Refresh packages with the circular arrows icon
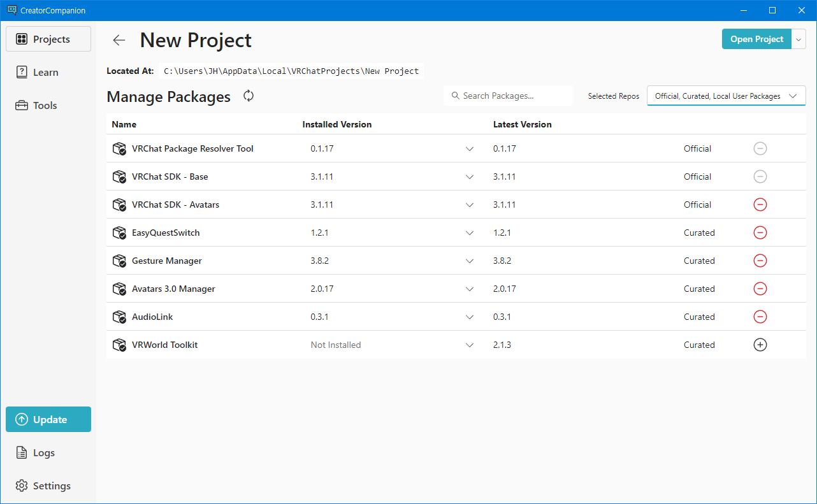Viewport: 817px width, 504px height. (249, 96)
